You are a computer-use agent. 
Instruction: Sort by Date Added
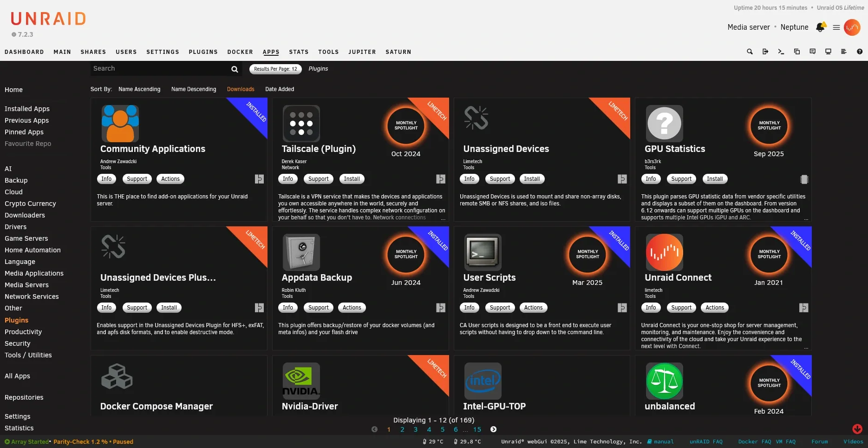[x=280, y=89]
